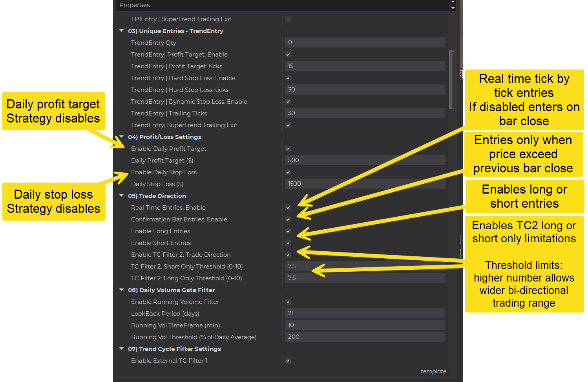
Task: Collapse Trend Cycle Filter Settings section
Action: click(121, 349)
